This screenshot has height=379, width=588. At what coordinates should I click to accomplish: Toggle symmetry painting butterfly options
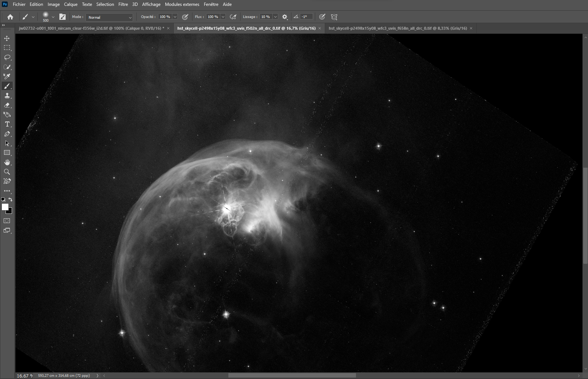click(334, 17)
